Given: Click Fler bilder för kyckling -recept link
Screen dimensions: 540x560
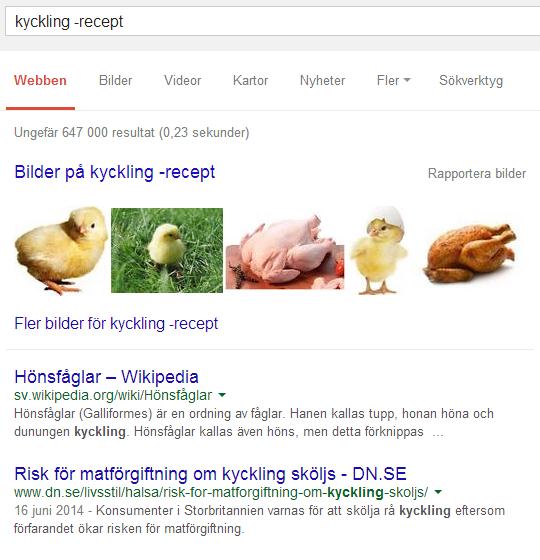Looking at the screenshot, I should (x=116, y=324).
